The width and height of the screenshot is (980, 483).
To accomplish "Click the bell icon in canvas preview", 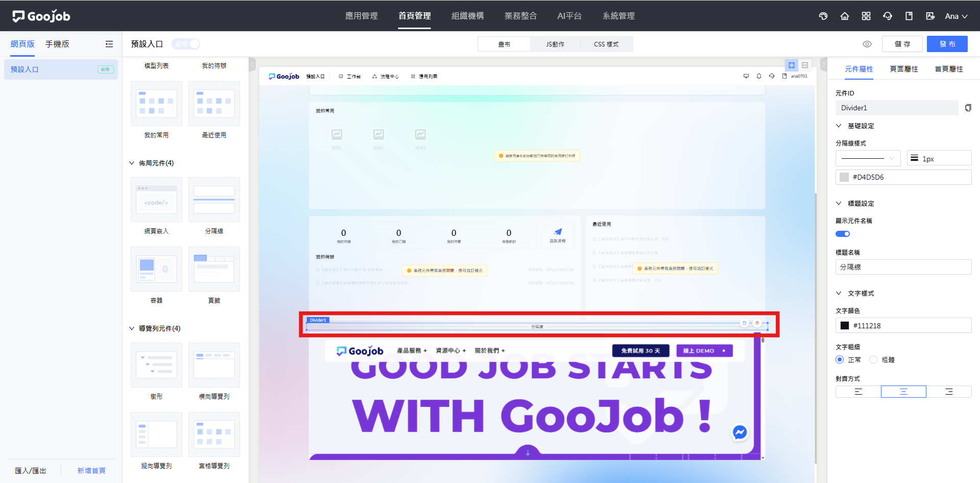I will click(759, 76).
